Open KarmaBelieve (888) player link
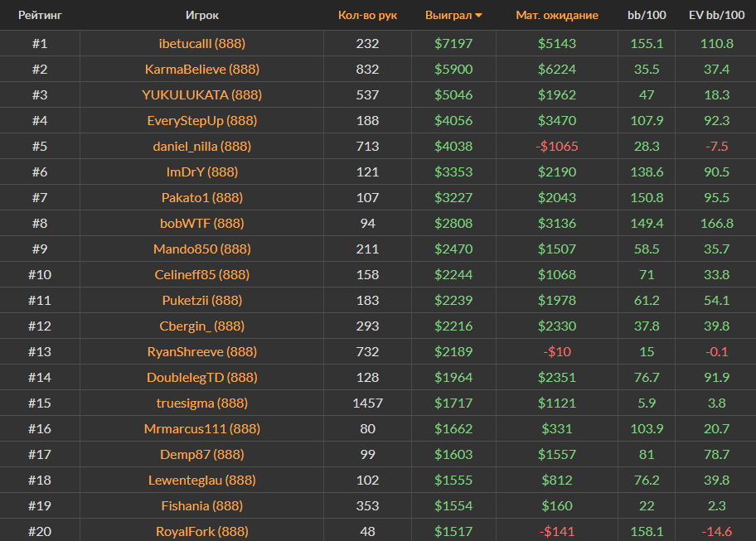The image size is (756, 541). point(201,69)
